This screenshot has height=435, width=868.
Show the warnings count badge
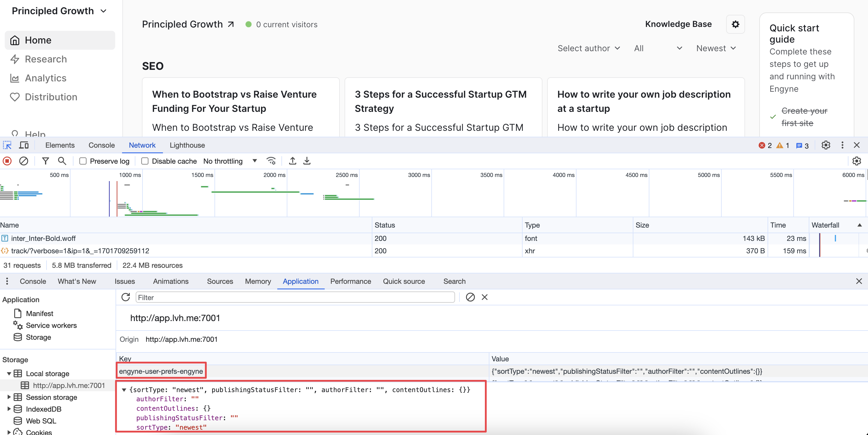(x=783, y=146)
